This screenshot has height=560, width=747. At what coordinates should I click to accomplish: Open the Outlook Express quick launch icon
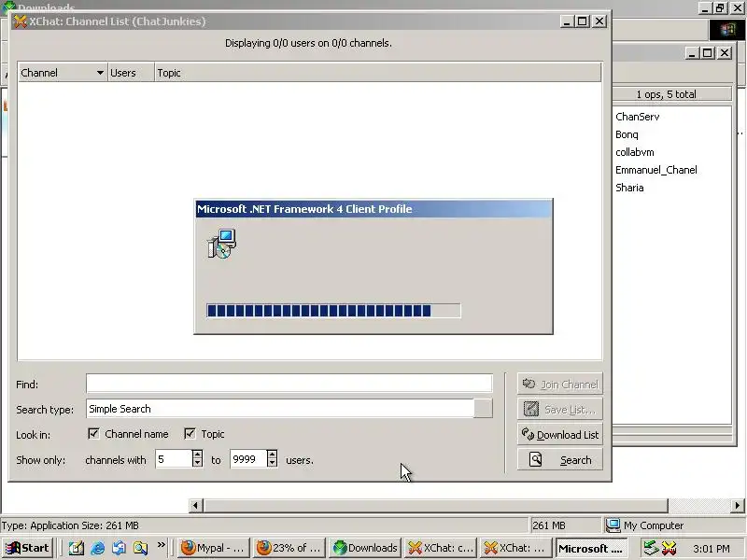click(119, 548)
